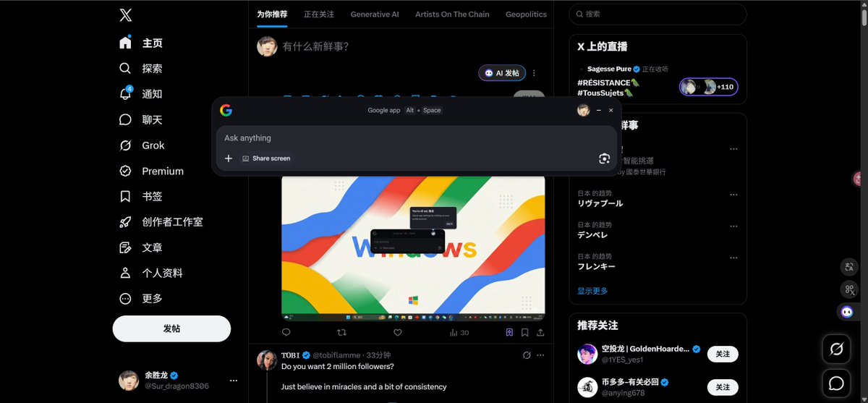This screenshot has height=403, width=868.
Task: Like the Windows image post
Action: (398, 333)
